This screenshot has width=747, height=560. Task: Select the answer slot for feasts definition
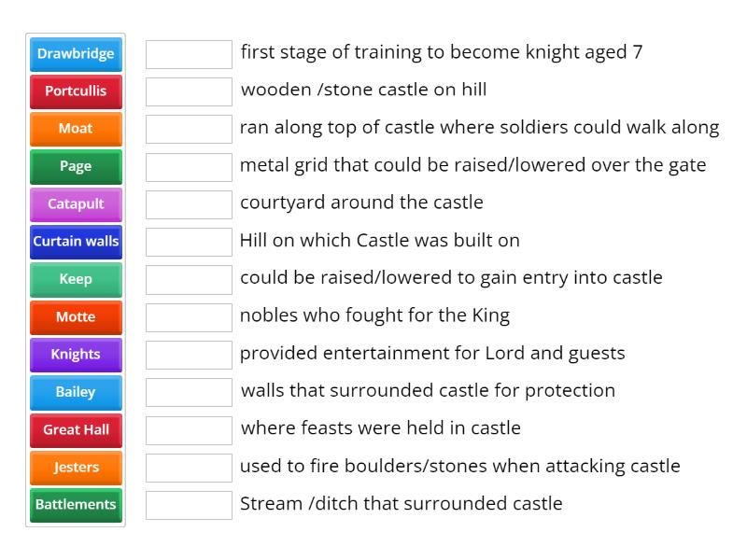188,428
